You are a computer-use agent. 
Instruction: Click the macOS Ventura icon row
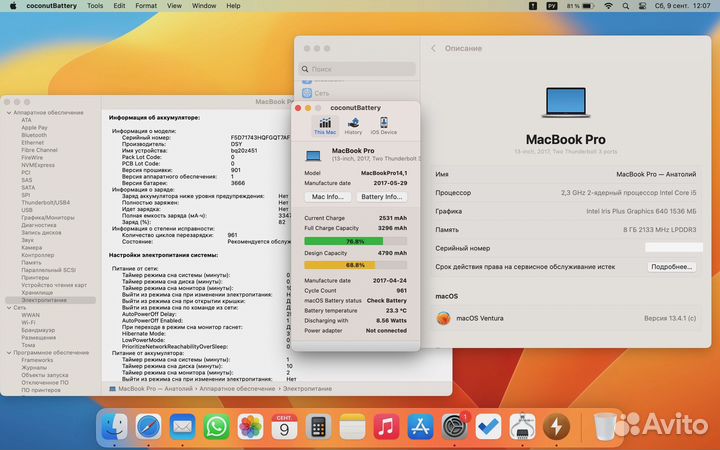pos(566,318)
